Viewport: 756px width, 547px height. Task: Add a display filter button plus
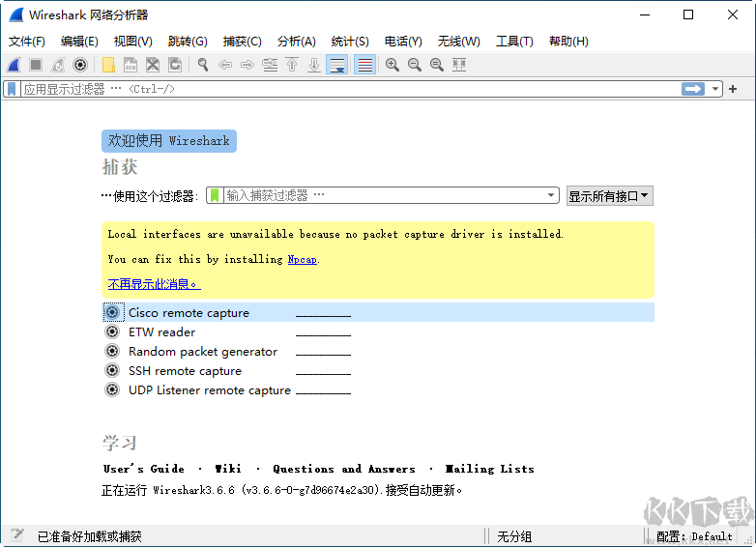(x=733, y=89)
